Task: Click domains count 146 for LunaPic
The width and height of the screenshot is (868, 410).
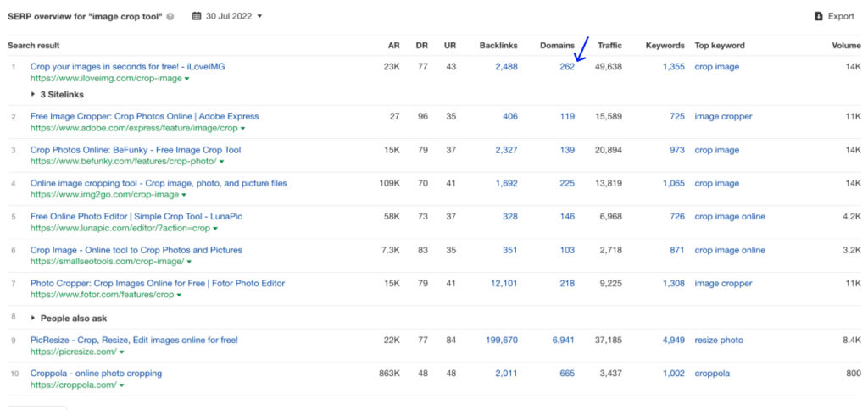Action: point(567,216)
